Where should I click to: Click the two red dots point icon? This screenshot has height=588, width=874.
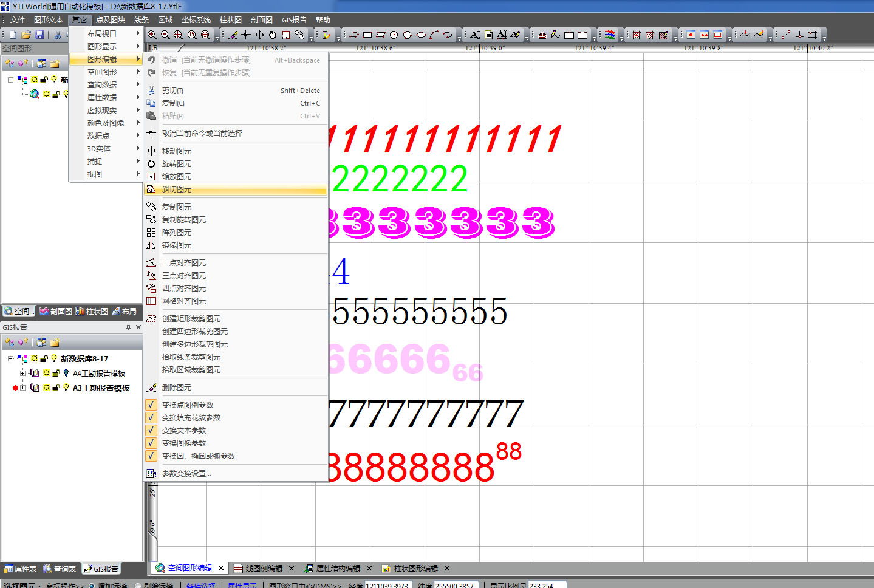click(x=704, y=35)
